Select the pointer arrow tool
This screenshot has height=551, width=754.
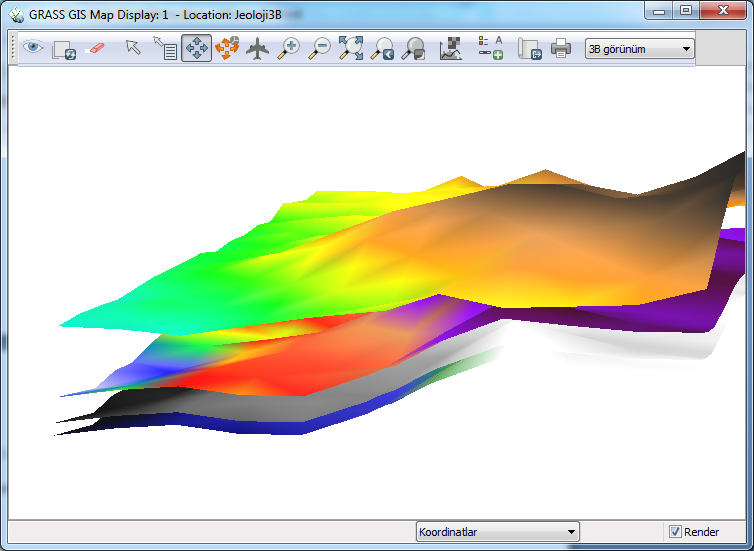133,48
